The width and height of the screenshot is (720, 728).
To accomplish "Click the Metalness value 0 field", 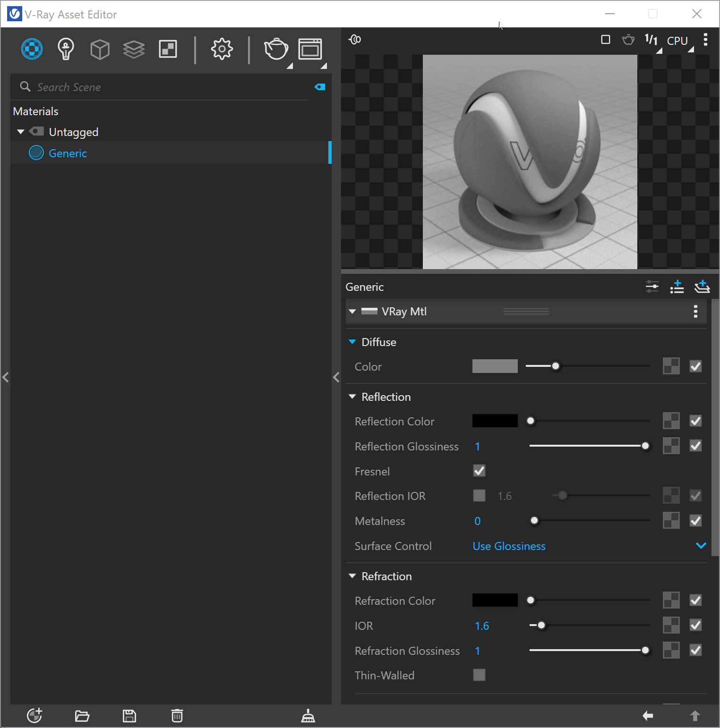I will point(478,521).
